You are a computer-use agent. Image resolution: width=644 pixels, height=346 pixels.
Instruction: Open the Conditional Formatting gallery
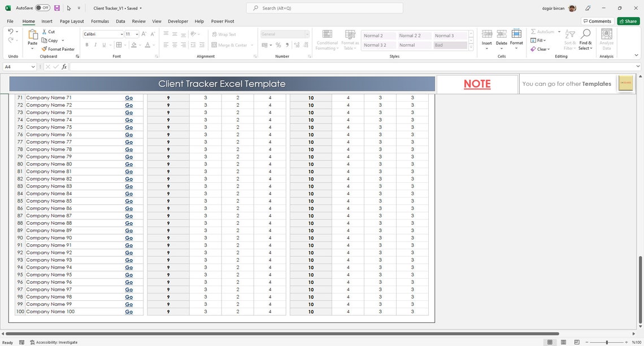tap(327, 40)
